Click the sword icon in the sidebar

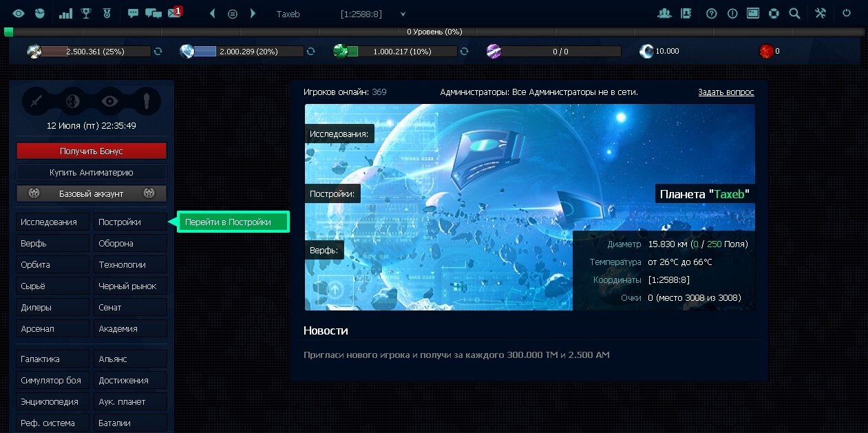38,102
